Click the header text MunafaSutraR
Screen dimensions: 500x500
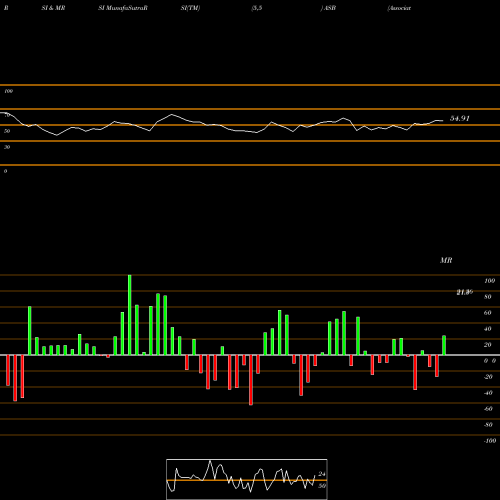point(127,8)
